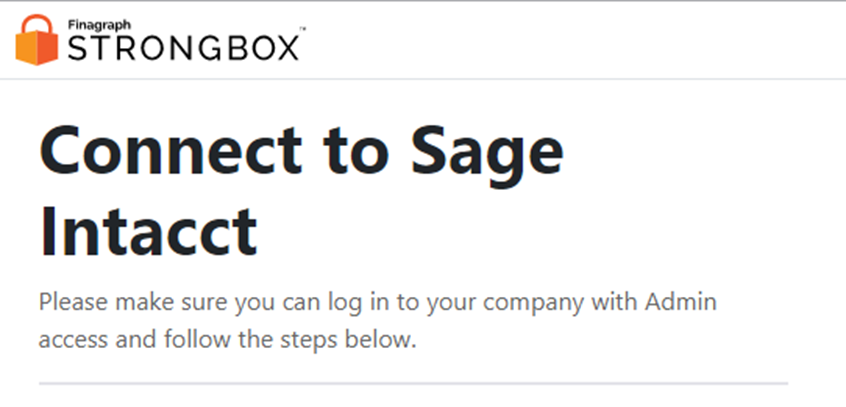
Task: Click the word 'Sage' in the title
Action: [487, 156]
